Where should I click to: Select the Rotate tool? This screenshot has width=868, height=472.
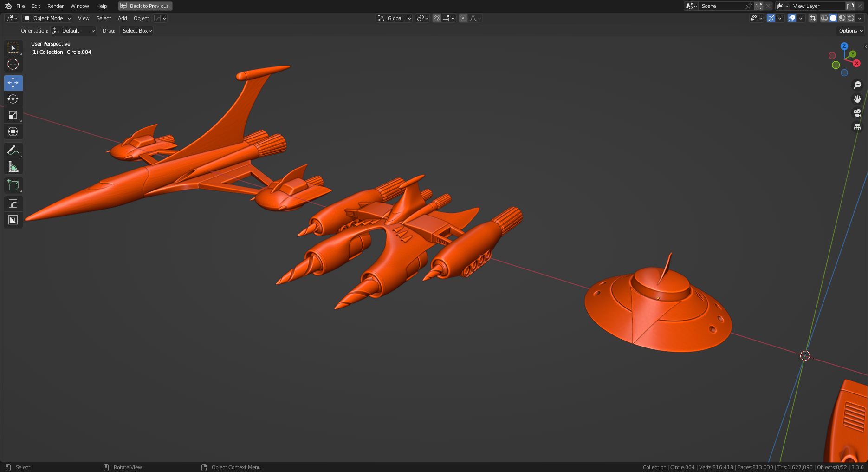point(13,99)
